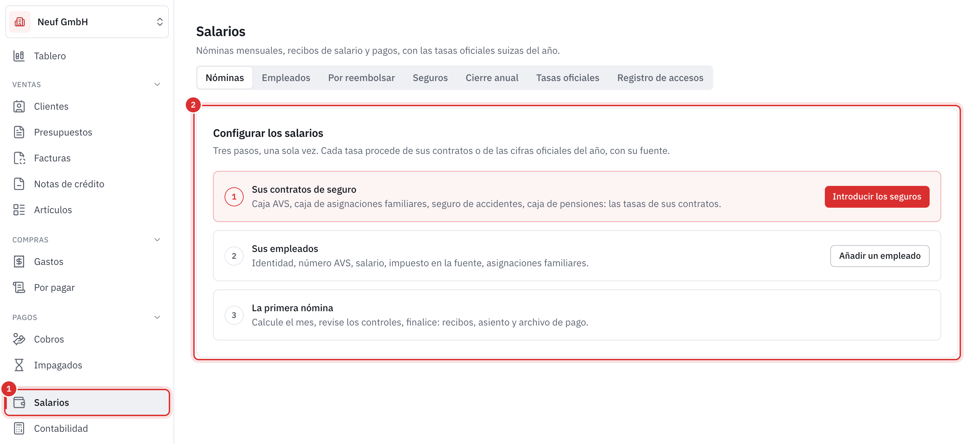Click the Introducir los seguros button
Viewport: 980px width, 444px height.
point(877,196)
